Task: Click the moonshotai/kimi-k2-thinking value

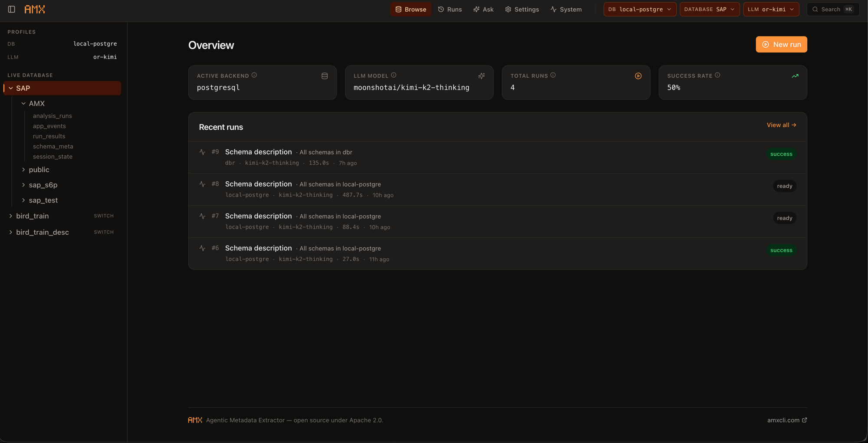Action: click(411, 88)
